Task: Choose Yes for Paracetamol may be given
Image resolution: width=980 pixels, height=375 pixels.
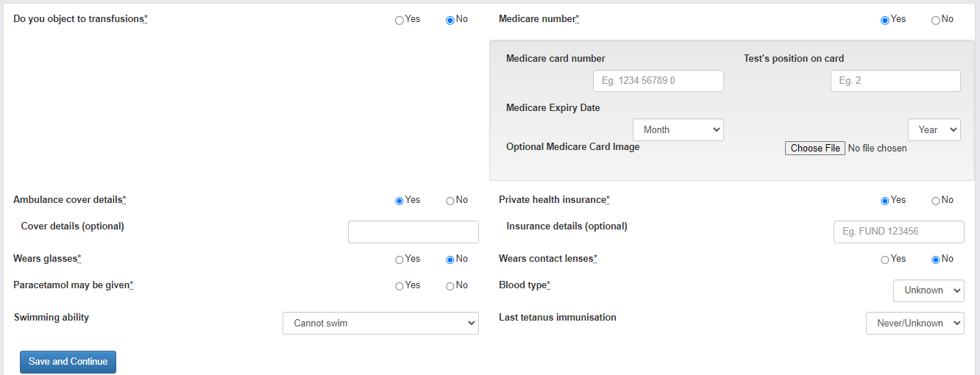Action: [400, 286]
